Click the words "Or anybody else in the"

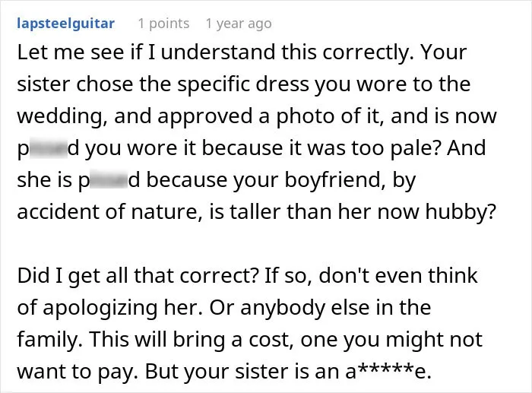click(320, 307)
